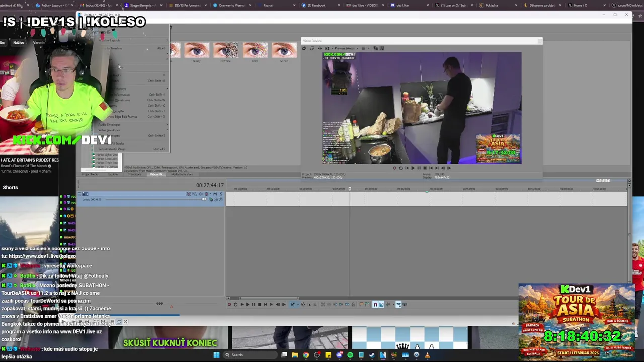Expand the Audio Envelopes submenu
644x362 pixels.
pos(133,124)
